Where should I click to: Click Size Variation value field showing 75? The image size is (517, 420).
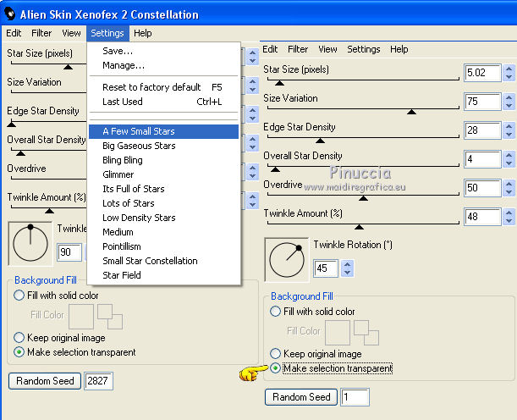tap(482, 102)
